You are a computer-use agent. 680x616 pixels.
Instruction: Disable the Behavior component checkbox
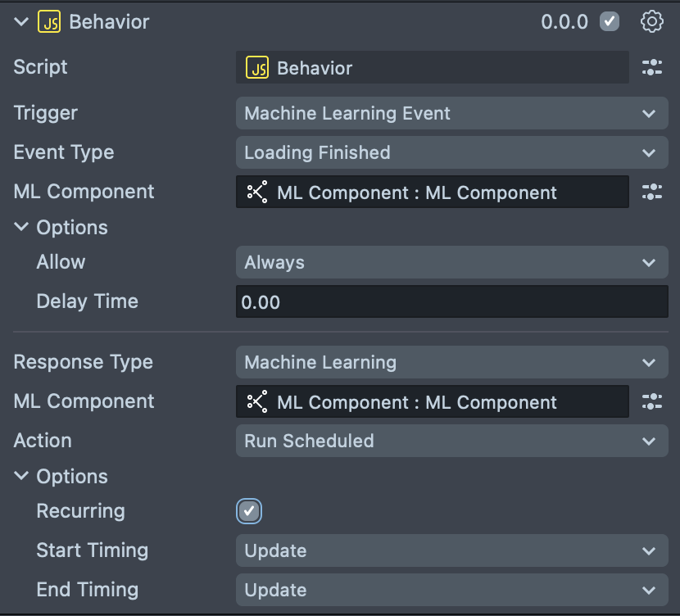610,22
